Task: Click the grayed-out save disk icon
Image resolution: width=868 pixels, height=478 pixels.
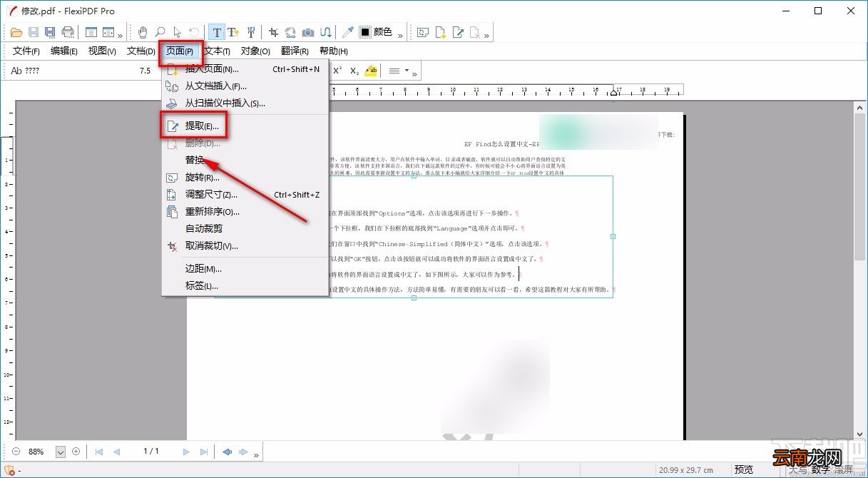Action: pos(33,32)
